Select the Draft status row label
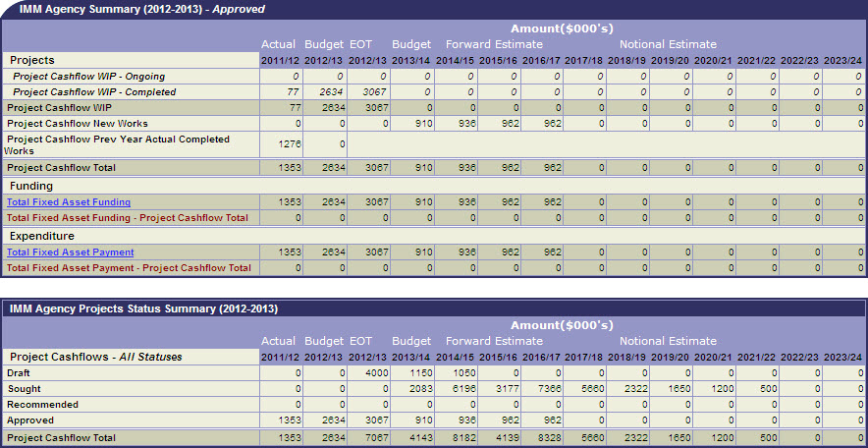The height and width of the screenshot is (448, 868). pos(19,374)
